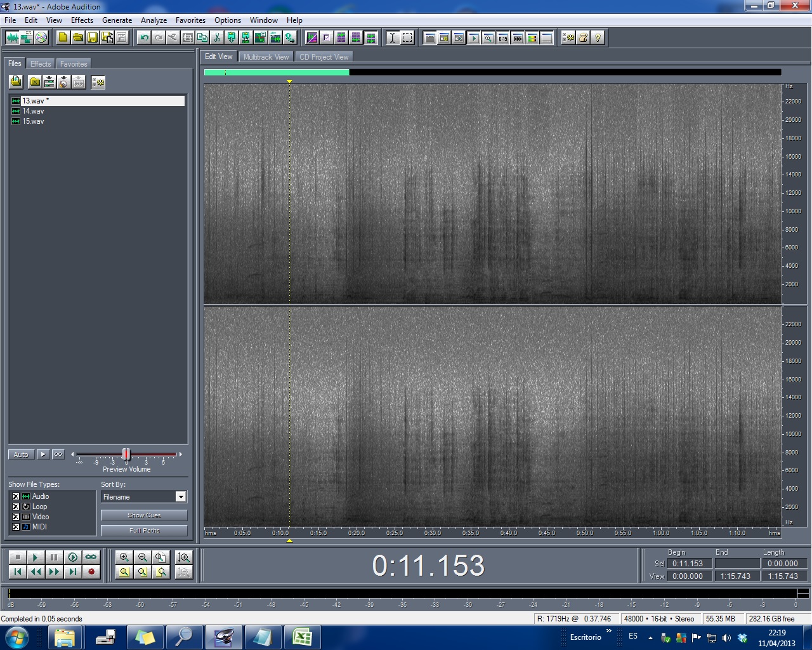Click the Files panel advanced options icon

tap(98, 82)
